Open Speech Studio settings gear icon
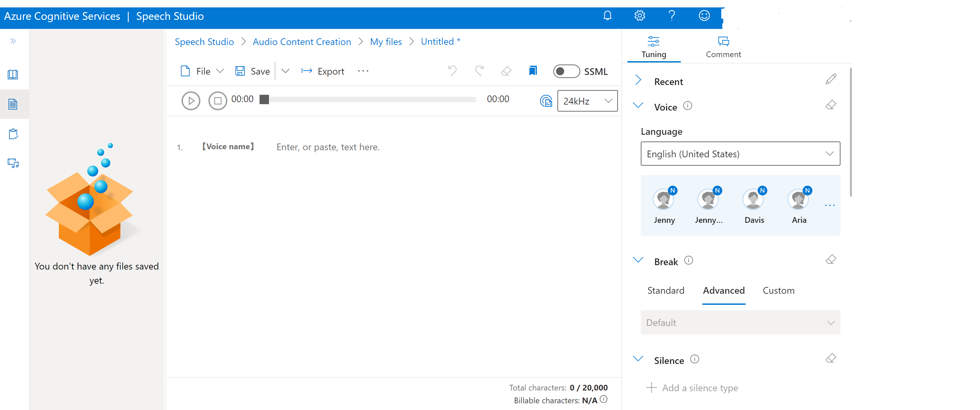This screenshot has height=410, width=980. 639,15
